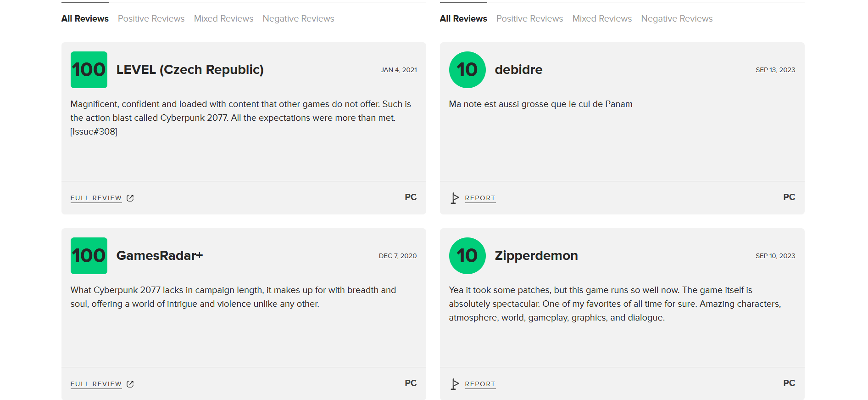Viewport: 868px width, 400px height.
Task: Click the DEC 7, 2020 review date
Action: tap(398, 256)
